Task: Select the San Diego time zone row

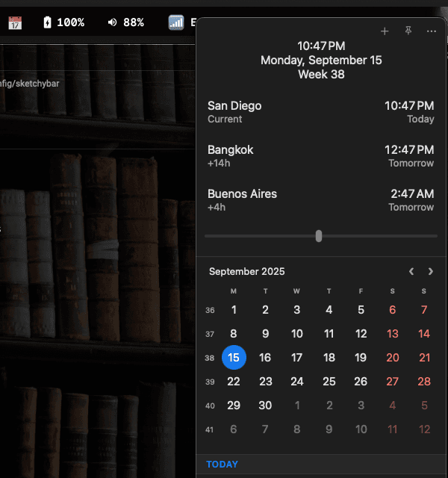Action: 320,112
